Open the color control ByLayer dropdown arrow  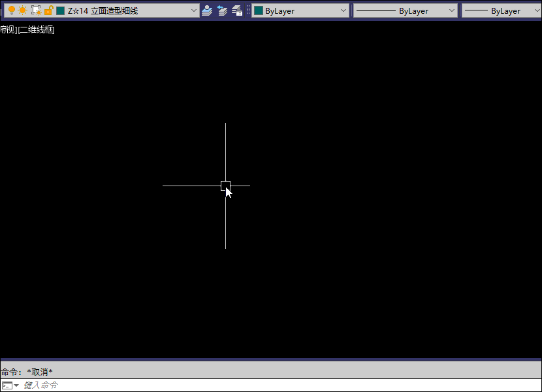click(x=343, y=10)
